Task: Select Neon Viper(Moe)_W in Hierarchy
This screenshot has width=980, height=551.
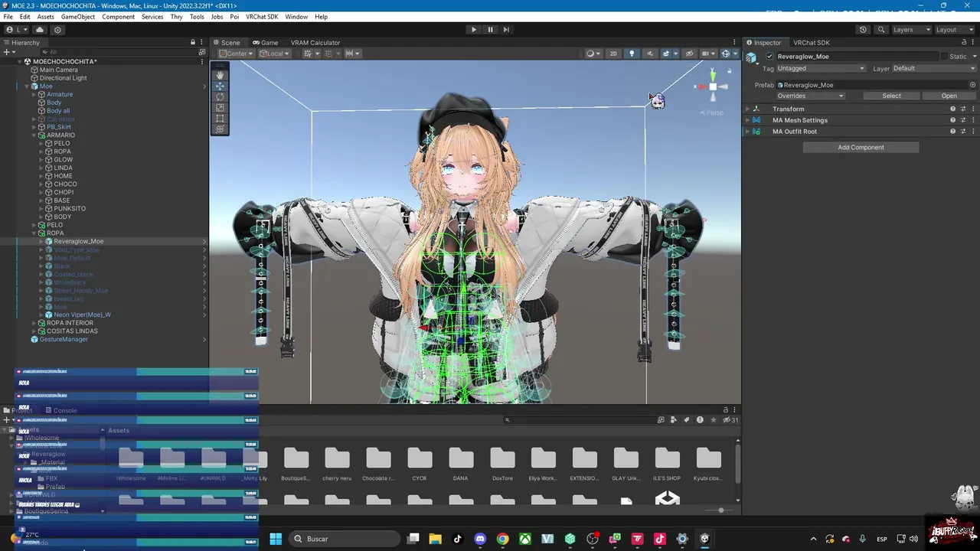Action: (x=82, y=315)
